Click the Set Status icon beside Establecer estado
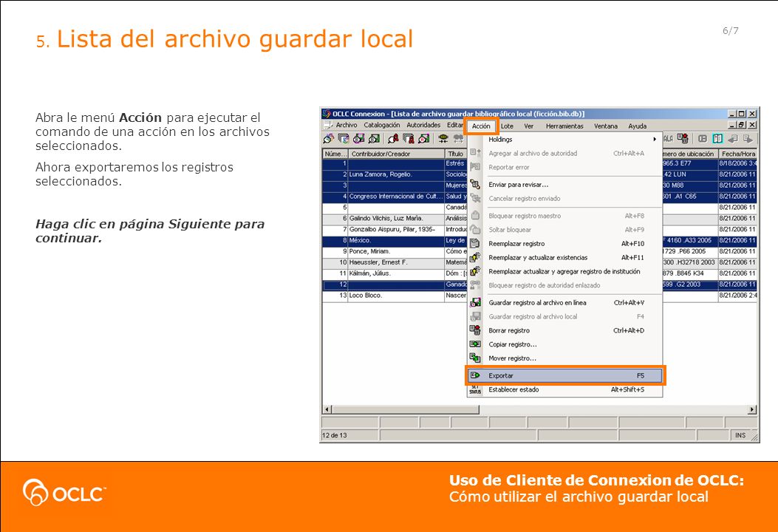Image resolution: width=778 pixels, height=532 pixels. coord(475,389)
